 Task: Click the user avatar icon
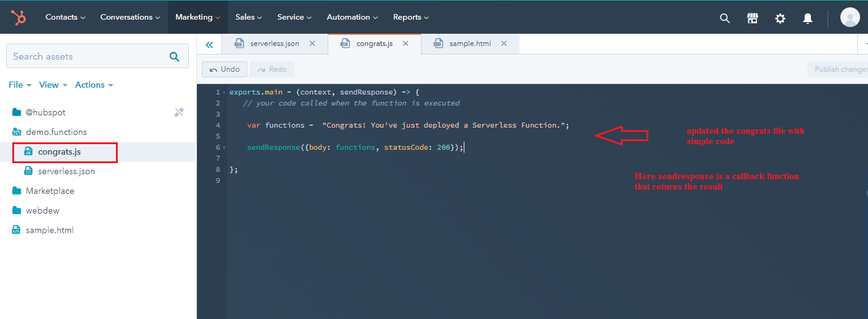pos(850,18)
